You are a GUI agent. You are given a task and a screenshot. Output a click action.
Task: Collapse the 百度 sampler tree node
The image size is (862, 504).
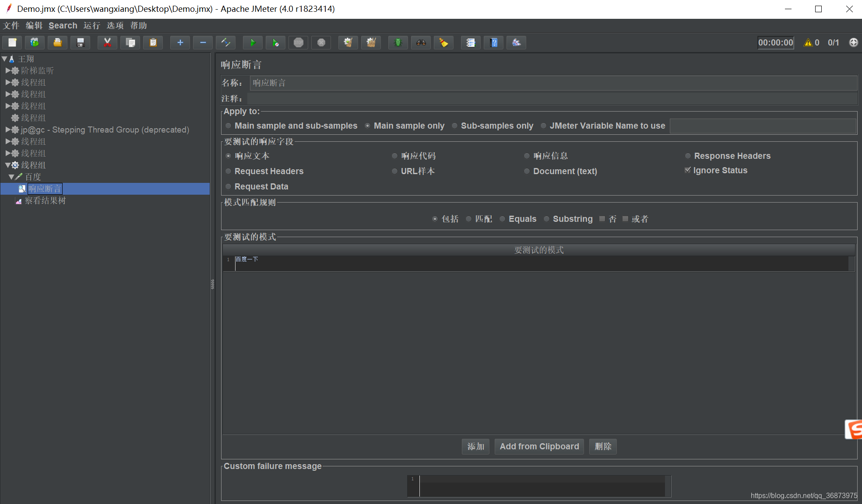pos(11,177)
